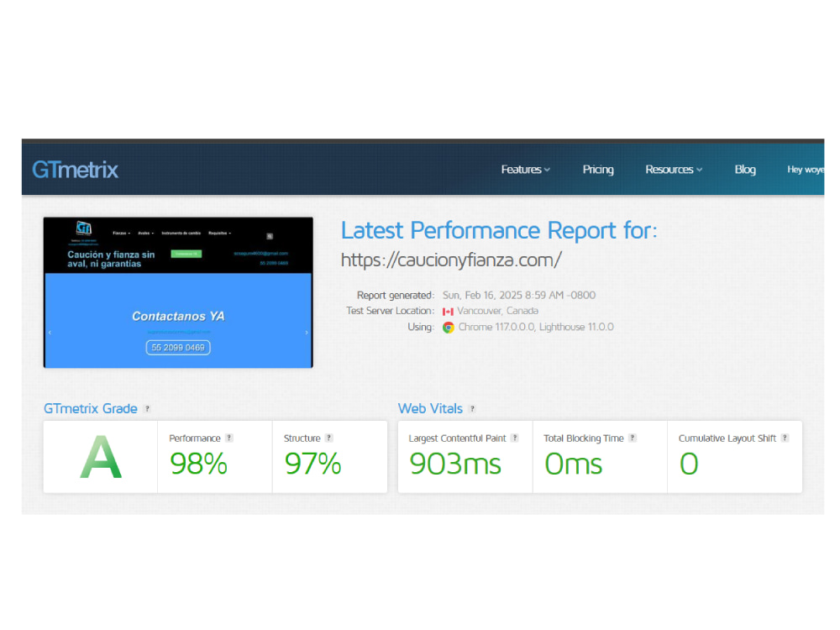Image resolution: width=840 pixels, height=630 pixels.
Task: Click the GTmetrix logo
Action: tap(75, 170)
